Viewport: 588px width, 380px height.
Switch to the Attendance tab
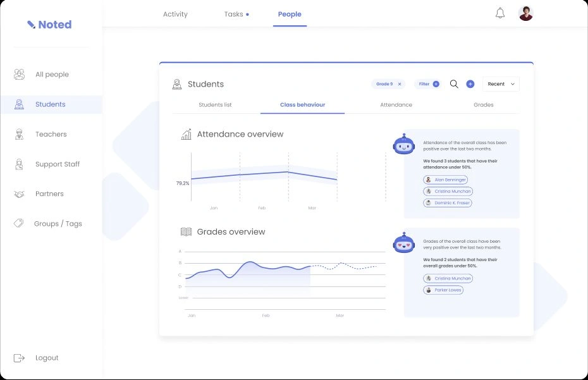point(396,105)
